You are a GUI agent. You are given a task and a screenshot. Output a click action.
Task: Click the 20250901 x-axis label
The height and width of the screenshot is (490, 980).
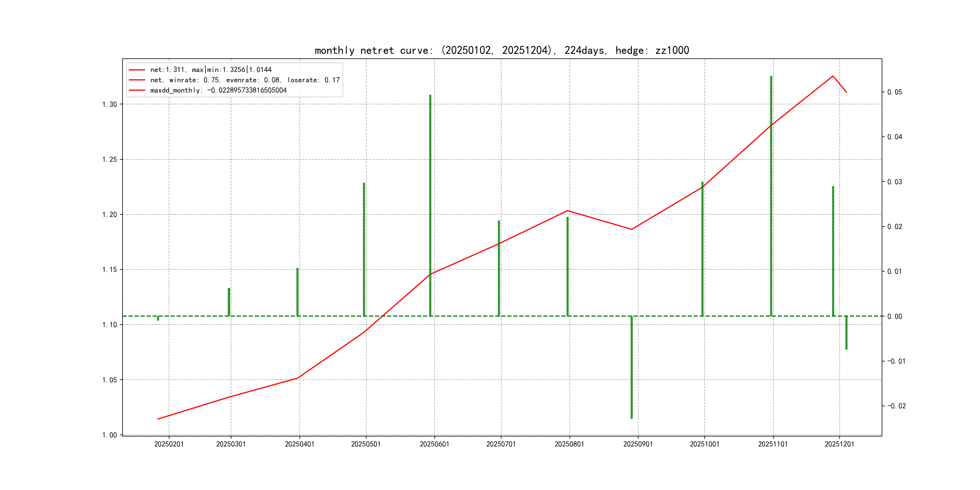pos(638,444)
